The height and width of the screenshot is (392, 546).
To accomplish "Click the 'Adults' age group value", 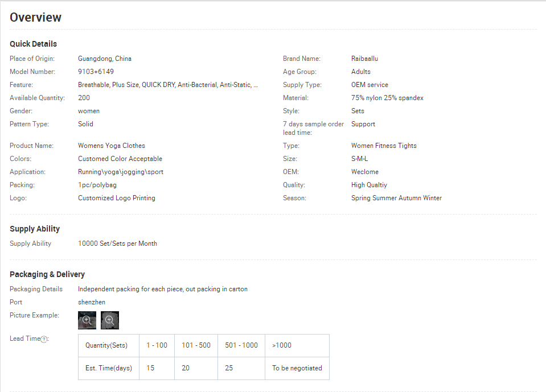I will (361, 72).
